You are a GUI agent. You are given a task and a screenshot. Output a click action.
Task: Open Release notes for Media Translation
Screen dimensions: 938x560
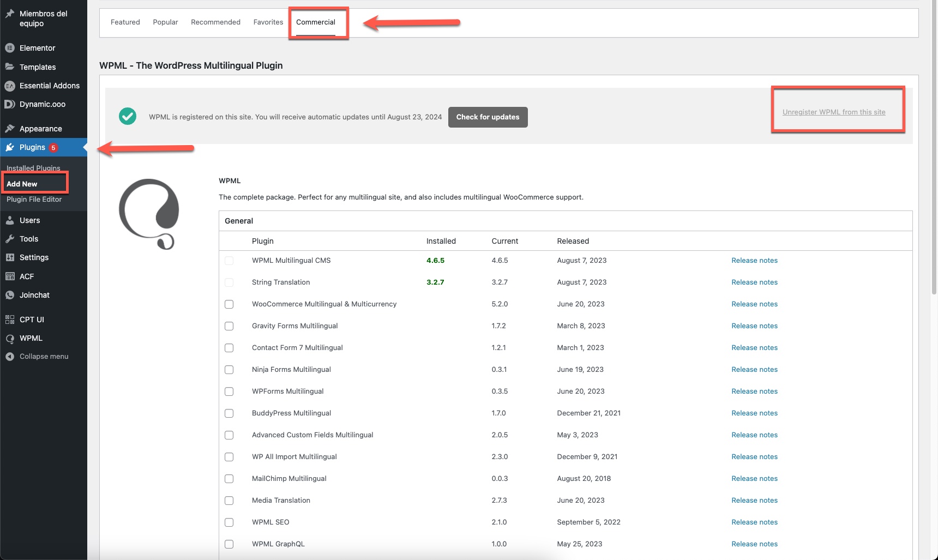tap(754, 501)
